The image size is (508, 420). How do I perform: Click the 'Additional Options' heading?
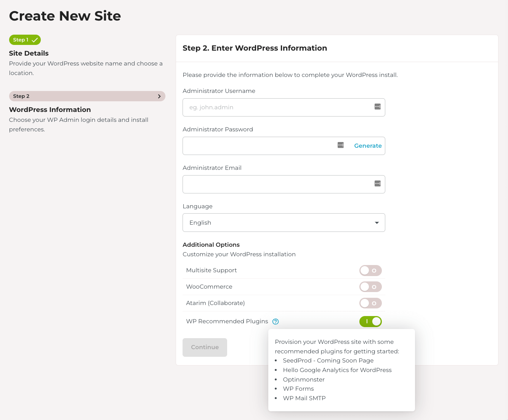211,245
